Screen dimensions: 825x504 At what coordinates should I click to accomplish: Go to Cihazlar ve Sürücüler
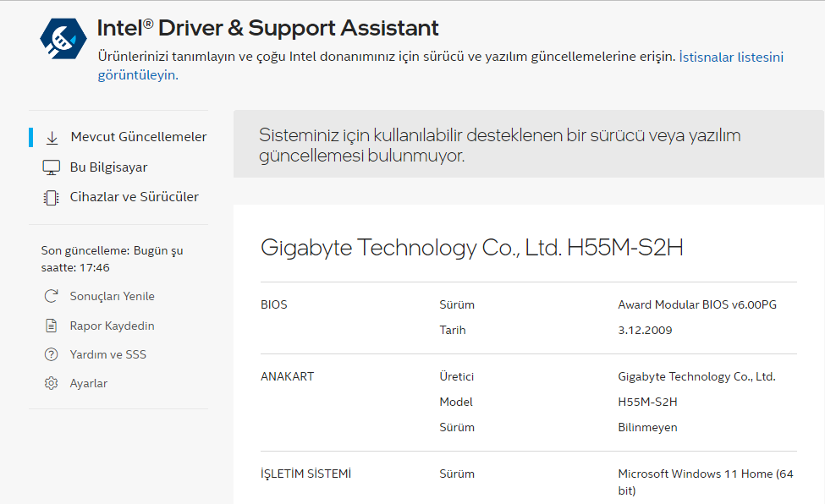(134, 197)
